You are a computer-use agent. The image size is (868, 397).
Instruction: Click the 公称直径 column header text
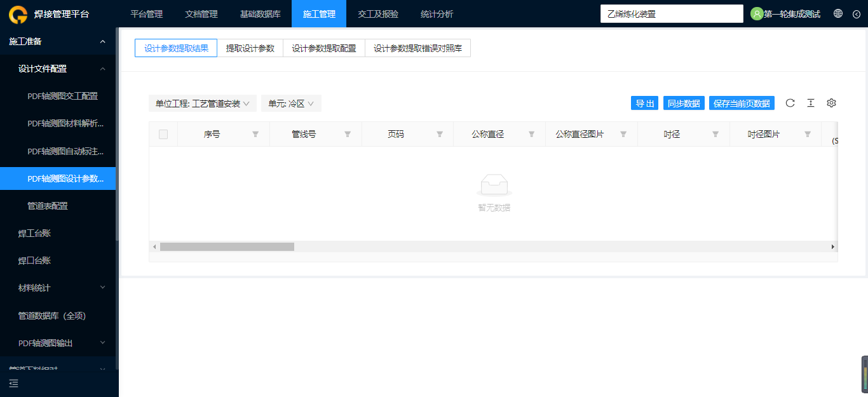(487, 134)
